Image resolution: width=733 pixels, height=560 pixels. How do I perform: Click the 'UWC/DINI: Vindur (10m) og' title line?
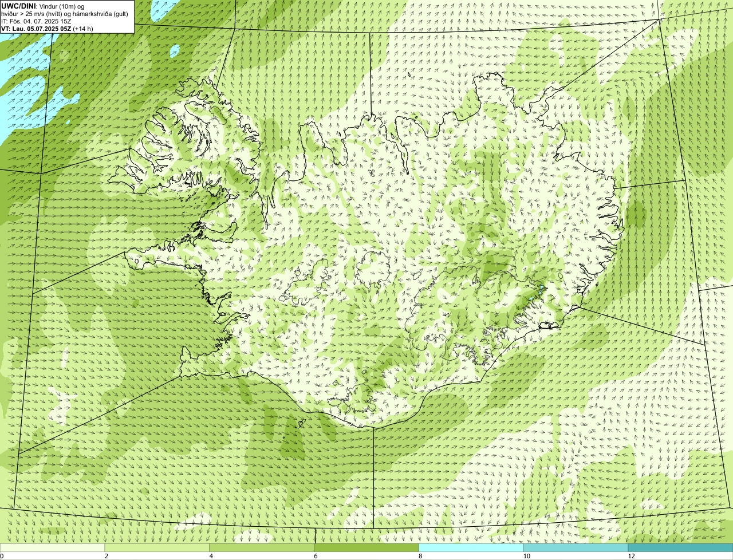coord(43,6)
